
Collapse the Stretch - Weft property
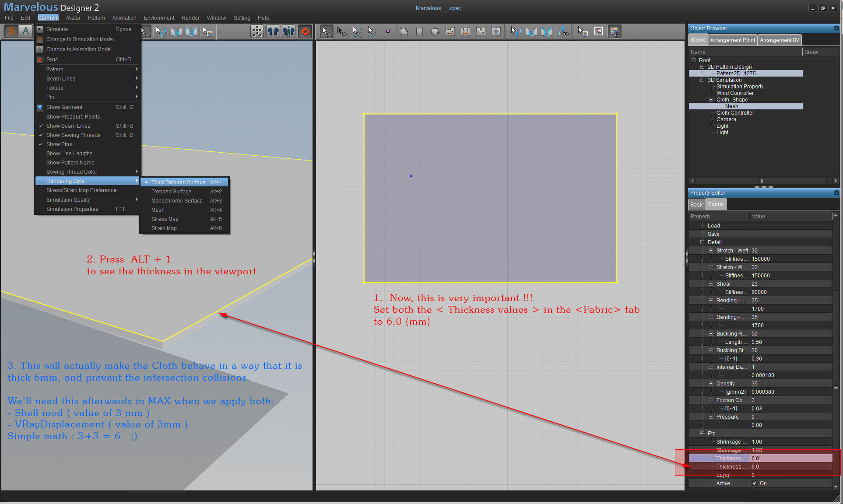(711, 251)
